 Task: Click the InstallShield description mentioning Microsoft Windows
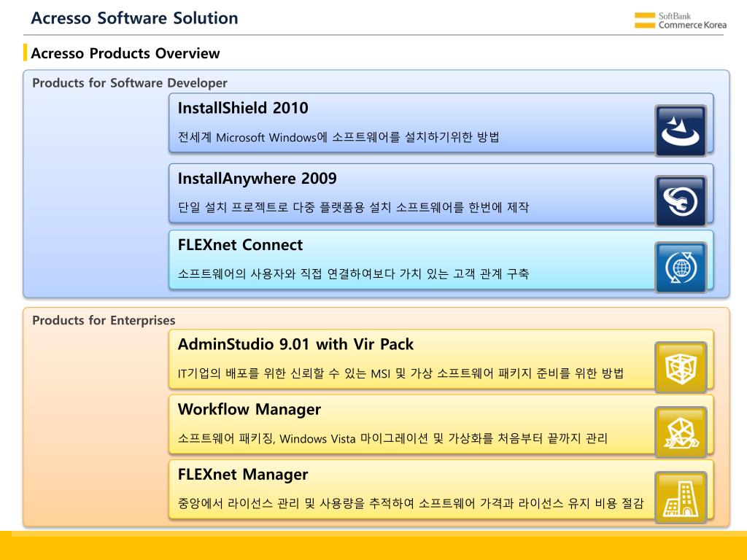(338, 137)
